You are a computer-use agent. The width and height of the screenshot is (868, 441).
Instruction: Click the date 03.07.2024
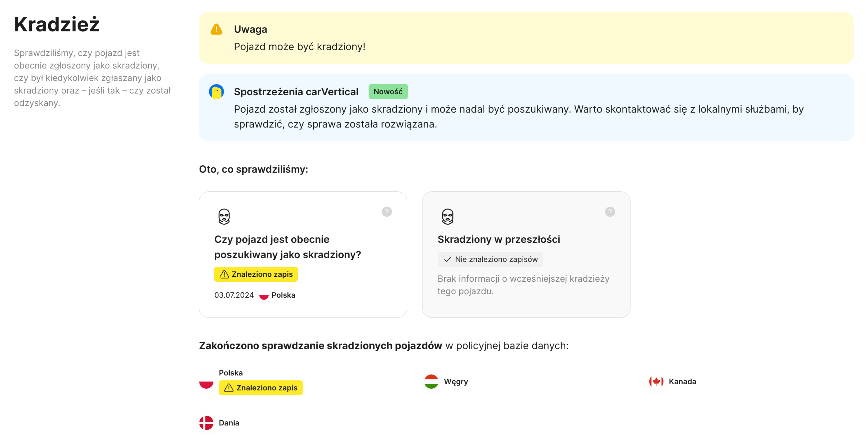(x=234, y=295)
